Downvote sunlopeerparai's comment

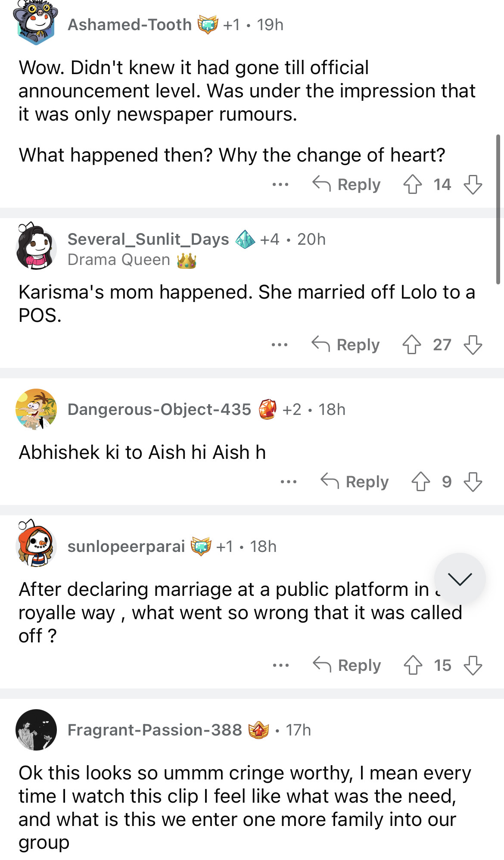point(473,665)
